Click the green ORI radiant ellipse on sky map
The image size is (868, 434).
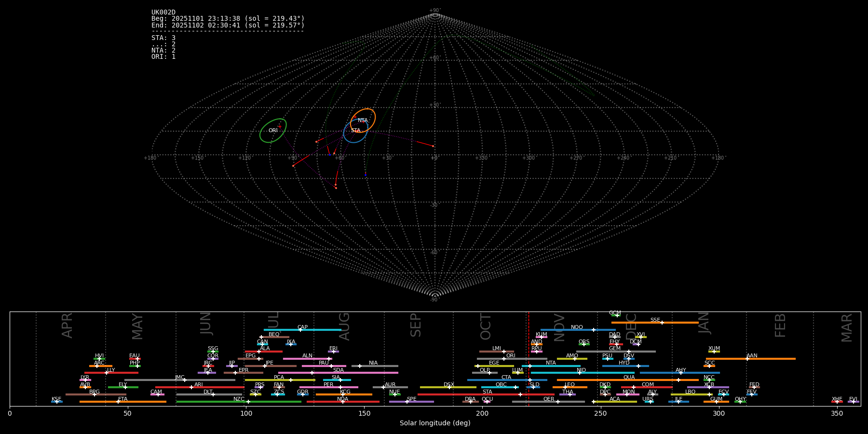click(x=273, y=131)
